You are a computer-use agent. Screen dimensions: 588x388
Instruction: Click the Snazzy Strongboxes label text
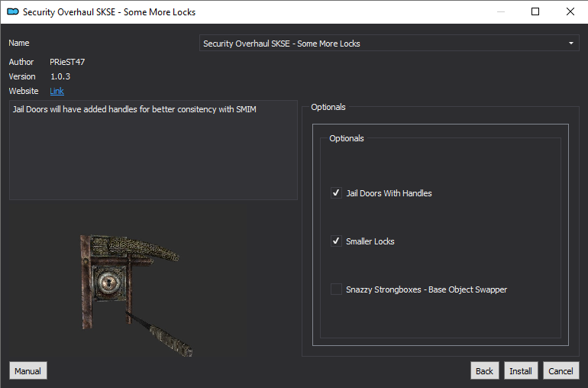coord(426,289)
